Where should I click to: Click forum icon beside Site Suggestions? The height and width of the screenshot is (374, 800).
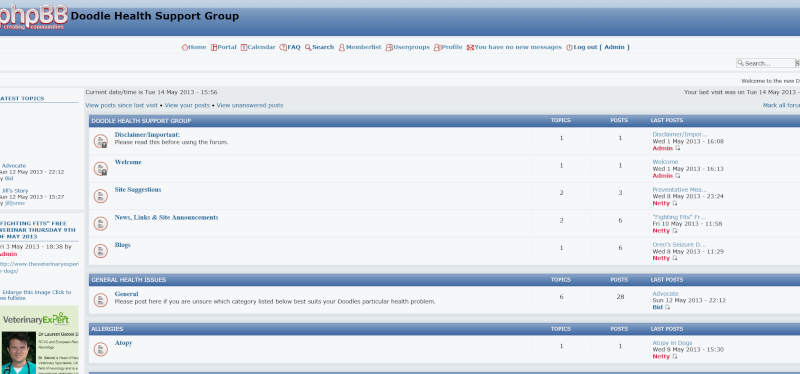point(101,196)
